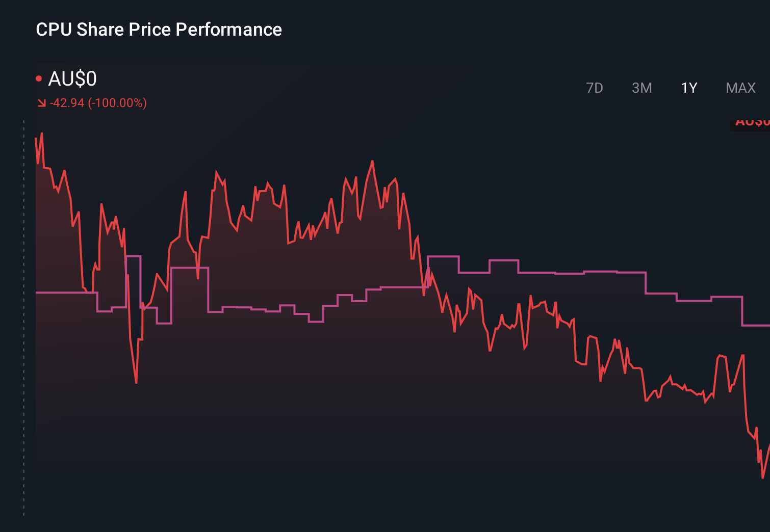770x532 pixels.
Task: Click the red line's highest peak at the start
Action: (41, 134)
